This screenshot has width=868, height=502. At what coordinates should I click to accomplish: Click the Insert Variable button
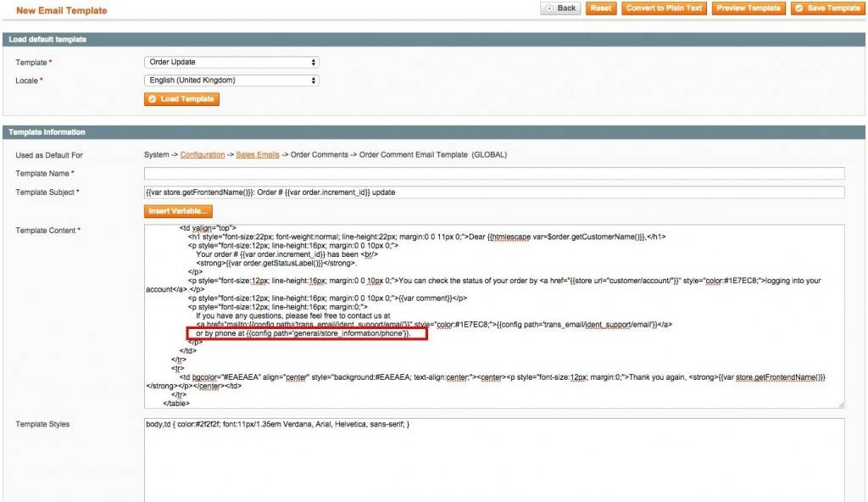pyautogui.click(x=178, y=211)
